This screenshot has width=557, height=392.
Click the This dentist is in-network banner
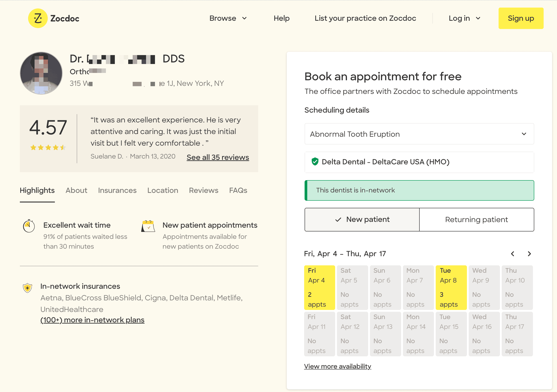(x=419, y=190)
